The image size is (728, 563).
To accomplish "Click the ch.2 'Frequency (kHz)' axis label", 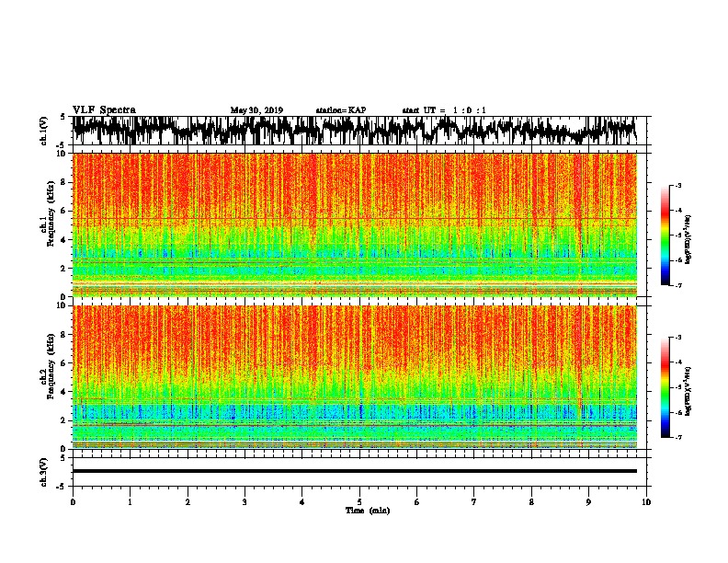I will 51,366.
